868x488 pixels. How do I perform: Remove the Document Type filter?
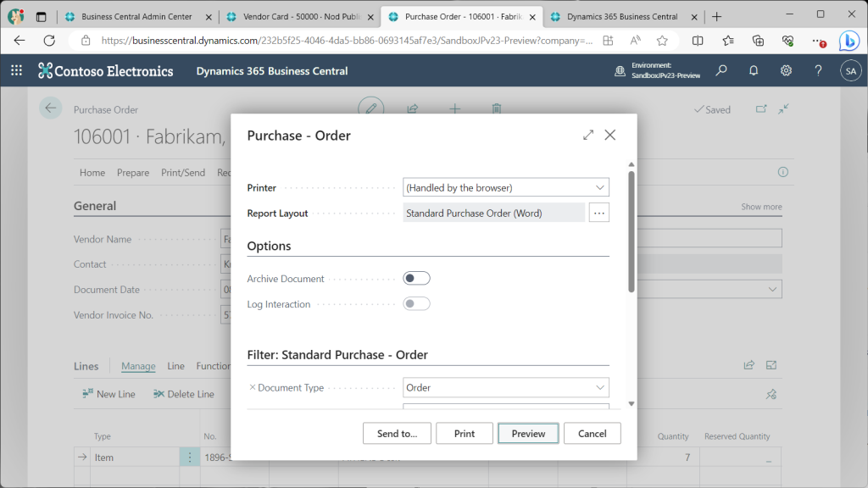click(x=253, y=387)
